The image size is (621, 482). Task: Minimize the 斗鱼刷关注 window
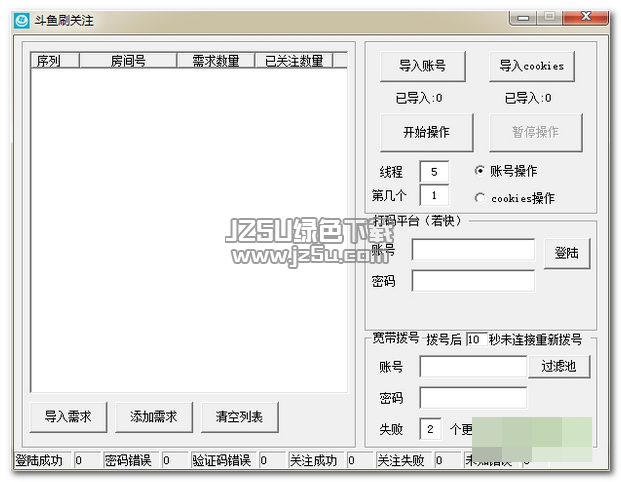[x=523, y=18]
